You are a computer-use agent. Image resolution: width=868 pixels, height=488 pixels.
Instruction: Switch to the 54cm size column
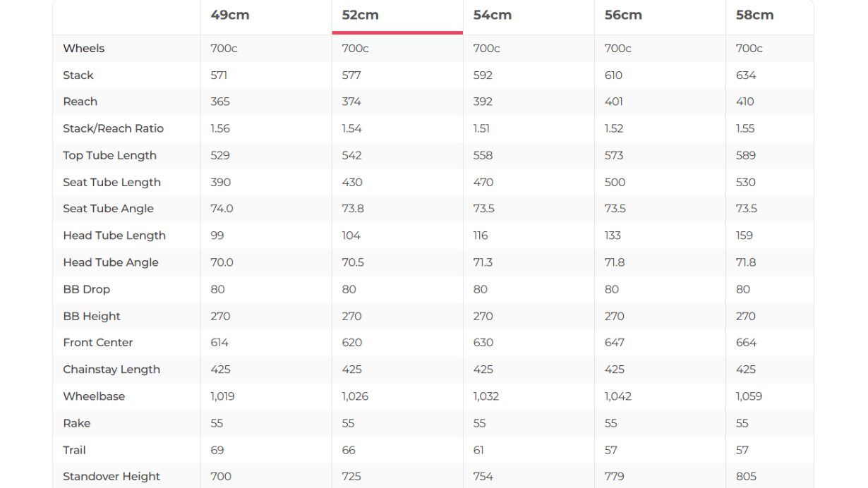[x=492, y=15]
